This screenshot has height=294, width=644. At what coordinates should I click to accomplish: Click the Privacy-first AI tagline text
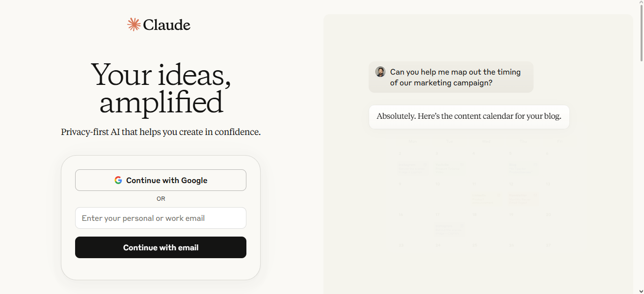click(x=161, y=132)
